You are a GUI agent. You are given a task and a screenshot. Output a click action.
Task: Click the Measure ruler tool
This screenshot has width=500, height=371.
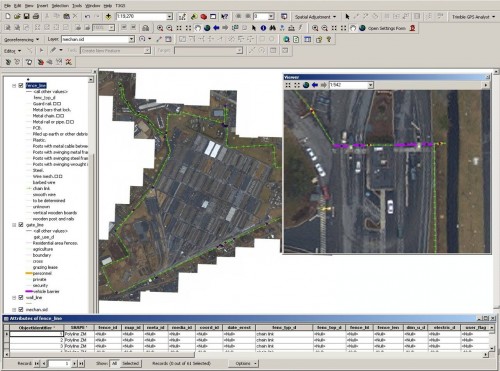(291, 28)
